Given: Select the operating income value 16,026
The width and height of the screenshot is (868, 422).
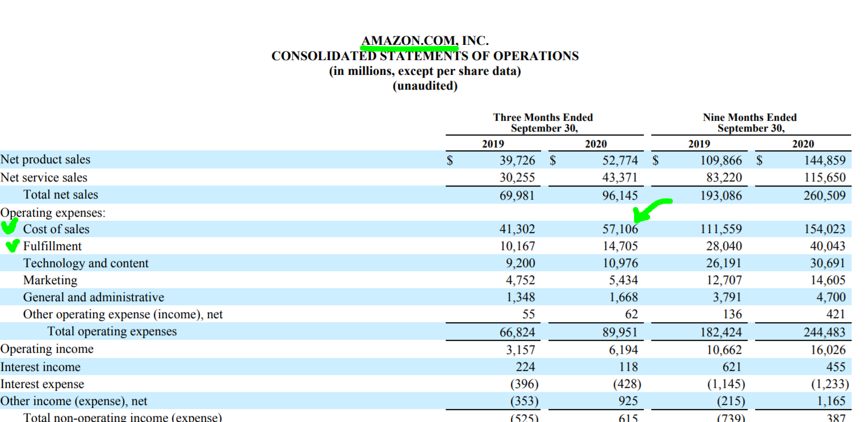Looking at the screenshot, I should click(828, 349).
